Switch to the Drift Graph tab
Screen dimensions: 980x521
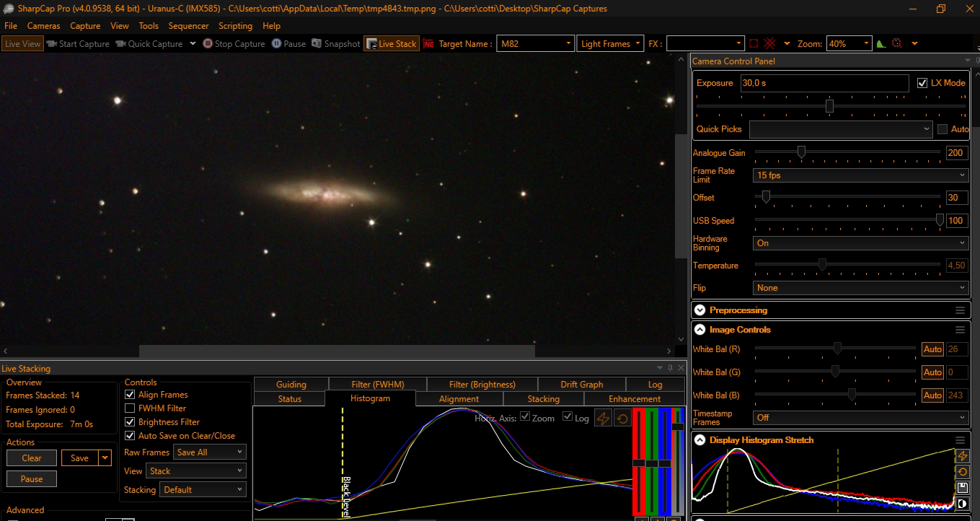pyautogui.click(x=581, y=385)
